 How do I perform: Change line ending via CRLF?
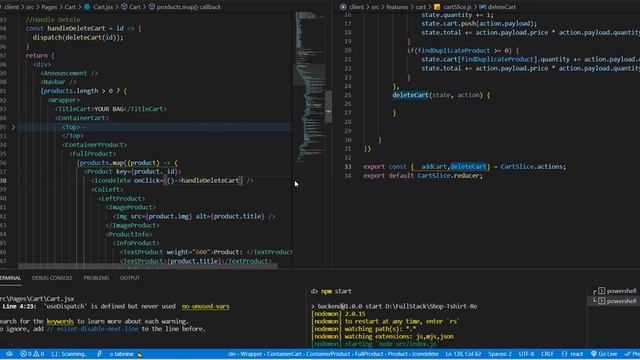547,354
